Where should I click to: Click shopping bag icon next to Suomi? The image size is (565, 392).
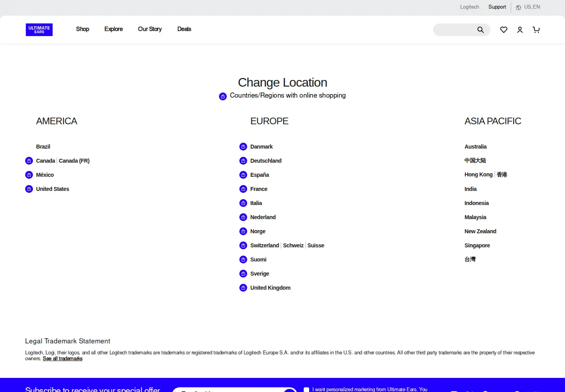243,260
